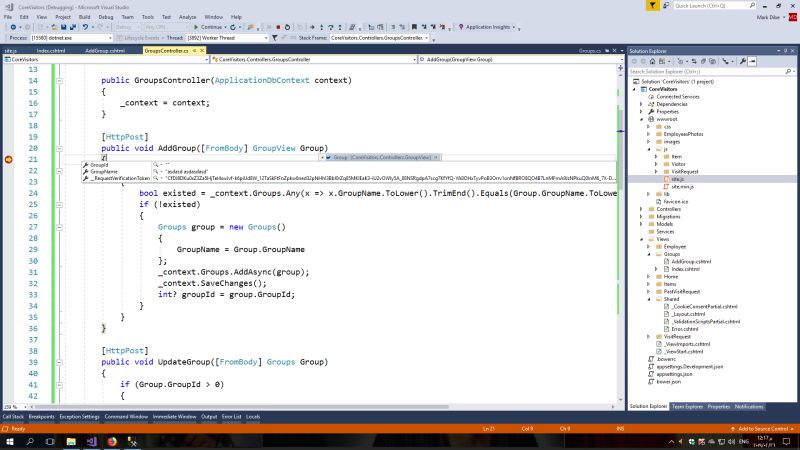The height and width of the screenshot is (450, 800).
Task: Switch to the Index.cshtml tab
Action: point(51,51)
